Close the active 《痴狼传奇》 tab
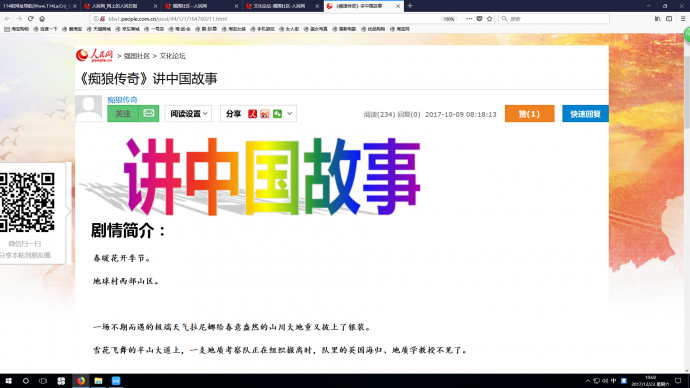 tap(398, 6)
